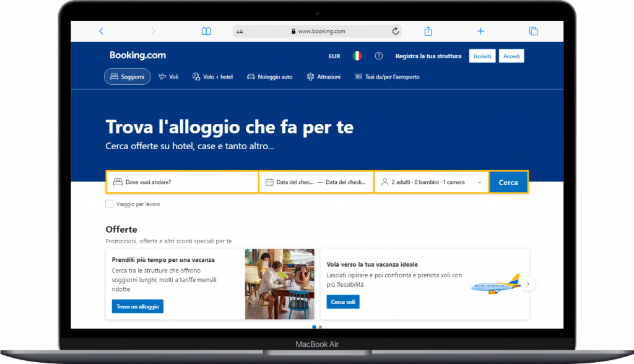The height and width of the screenshot is (364, 634).
Task: Click the Trova un alloggio button
Action: pos(137,306)
